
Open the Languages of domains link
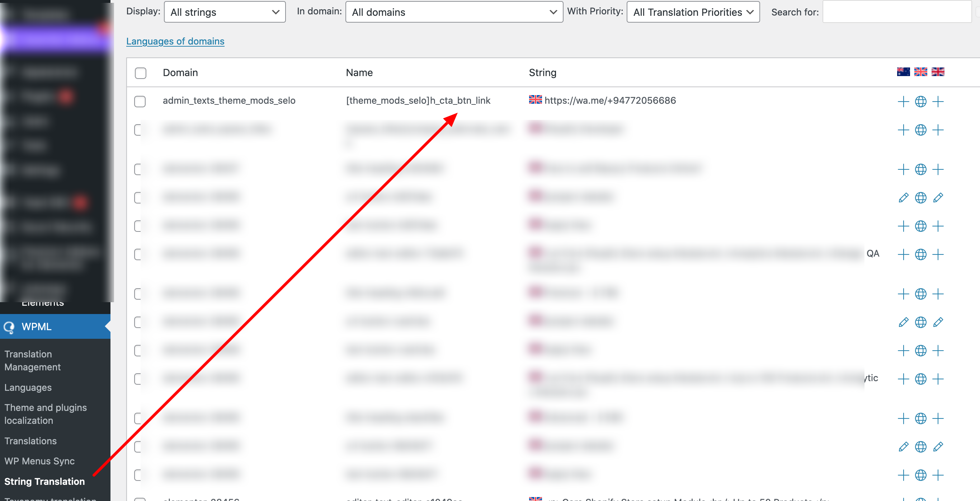click(x=175, y=41)
